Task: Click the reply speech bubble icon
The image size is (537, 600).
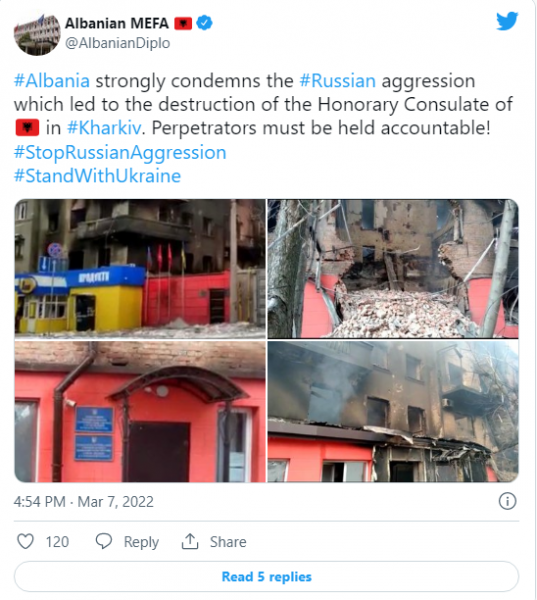Action: point(104,541)
